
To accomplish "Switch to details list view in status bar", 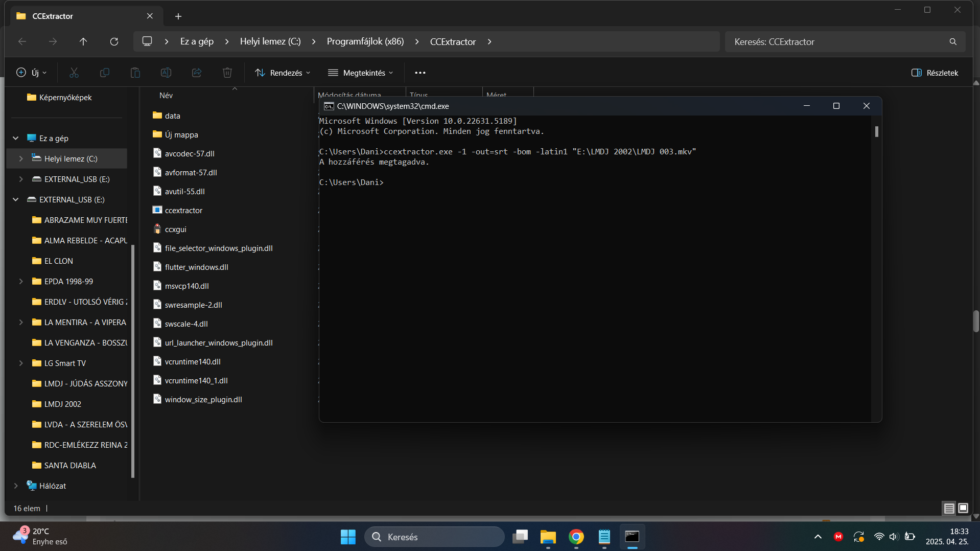I will tap(949, 508).
